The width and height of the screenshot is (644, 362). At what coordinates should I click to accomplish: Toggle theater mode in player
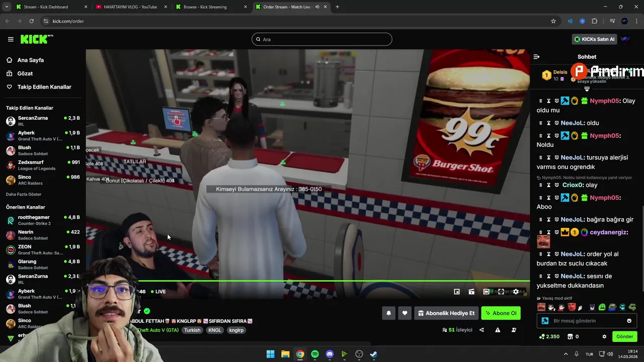pos(486,292)
